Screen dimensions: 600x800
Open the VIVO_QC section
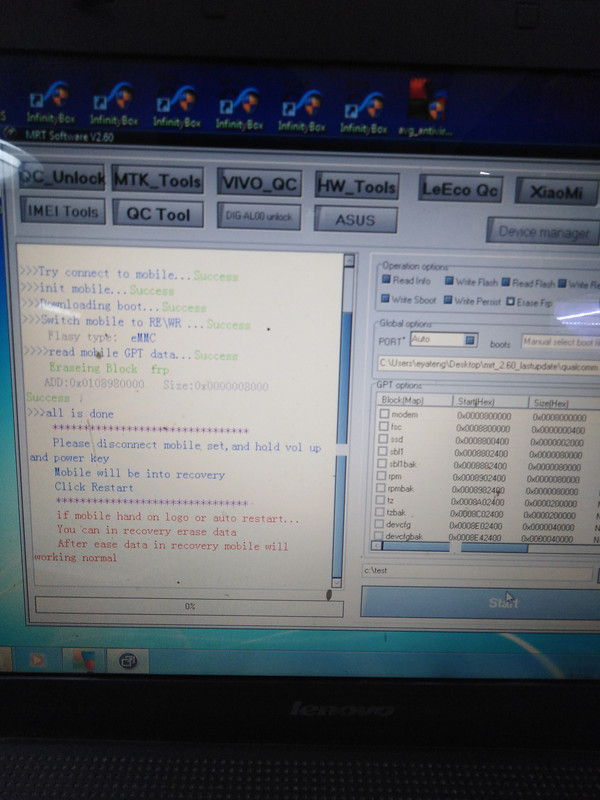pos(259,183)
